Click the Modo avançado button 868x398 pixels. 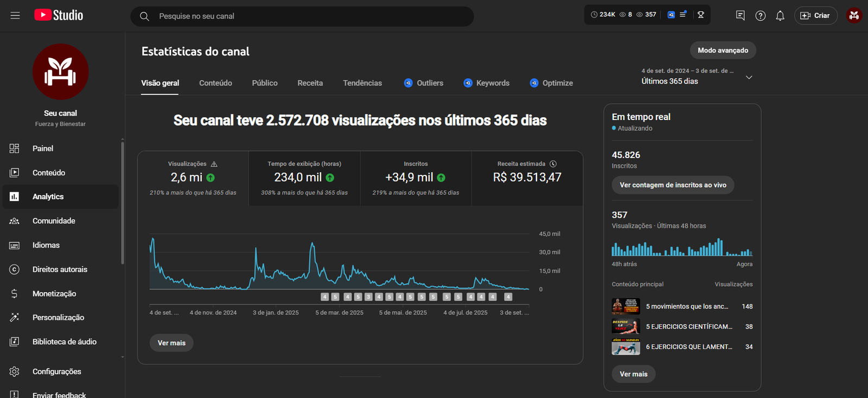point(723,50)
